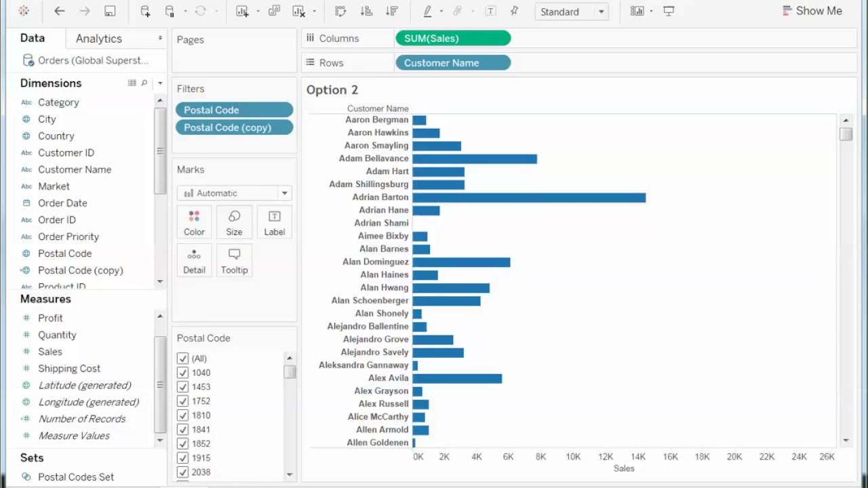Uncheck postal code 1040
868x488 pixels.
[x=182, y=373]
